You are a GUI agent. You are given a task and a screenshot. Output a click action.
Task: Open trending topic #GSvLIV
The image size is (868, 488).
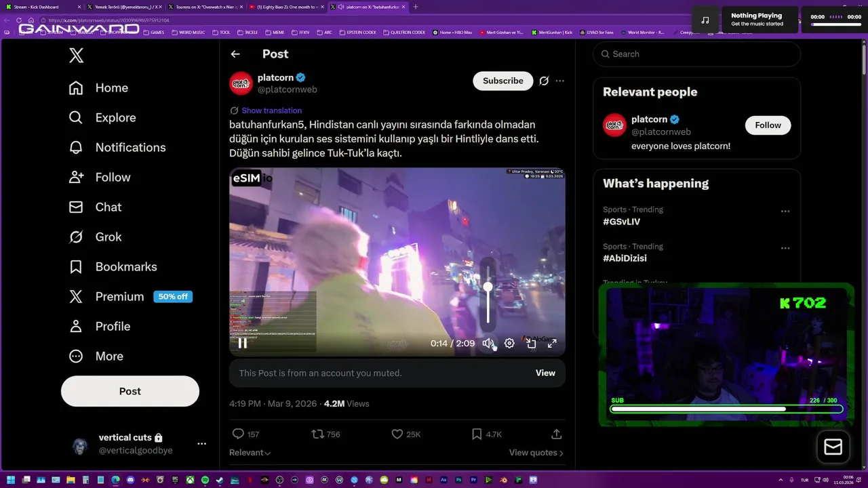click(x=621, y=222)
